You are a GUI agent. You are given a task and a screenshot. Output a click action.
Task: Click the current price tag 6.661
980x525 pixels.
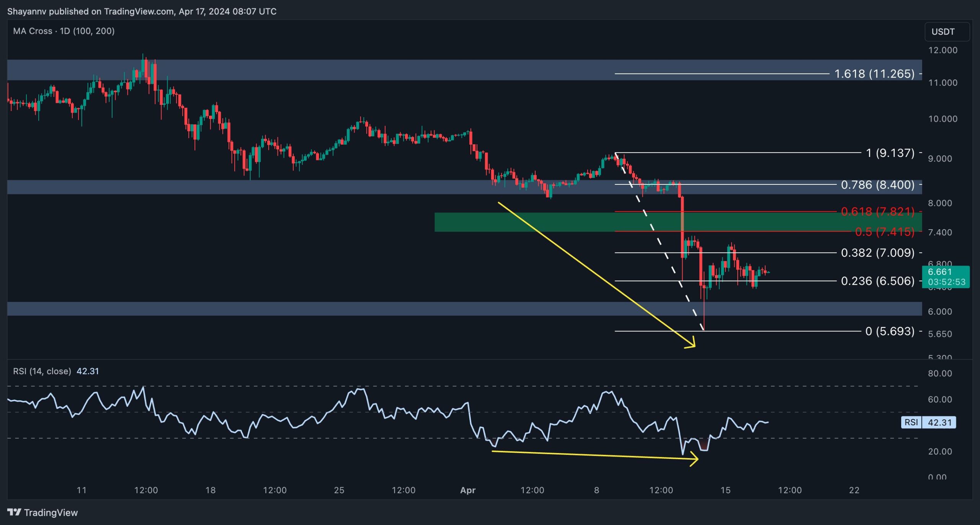click(946, 277)
